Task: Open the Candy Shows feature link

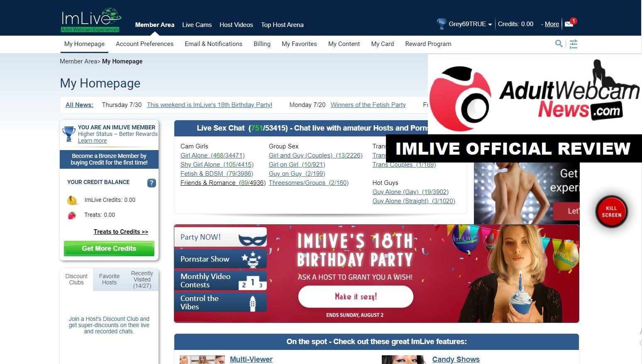Action: click(456, 359)
